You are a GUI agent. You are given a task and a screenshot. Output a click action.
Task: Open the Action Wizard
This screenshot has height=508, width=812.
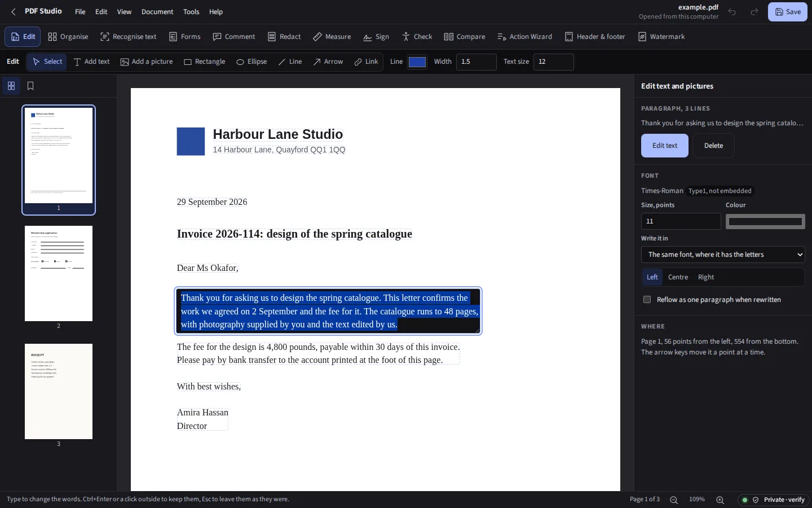(x=524, y=37)
